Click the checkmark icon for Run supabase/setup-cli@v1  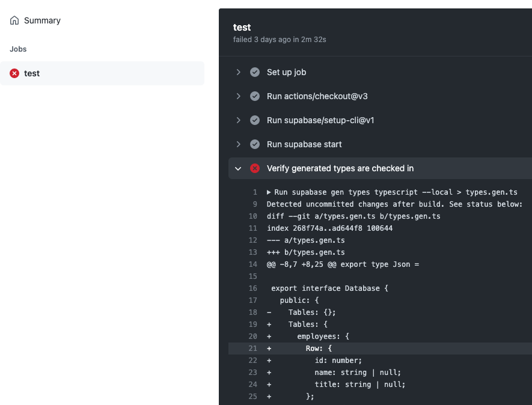click(255, 120)
